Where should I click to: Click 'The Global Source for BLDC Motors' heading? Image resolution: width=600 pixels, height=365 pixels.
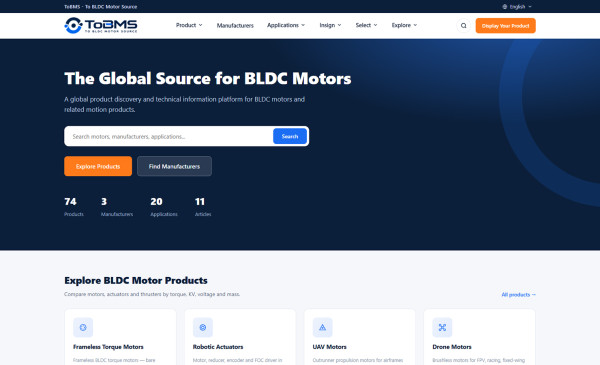point(208,78)
